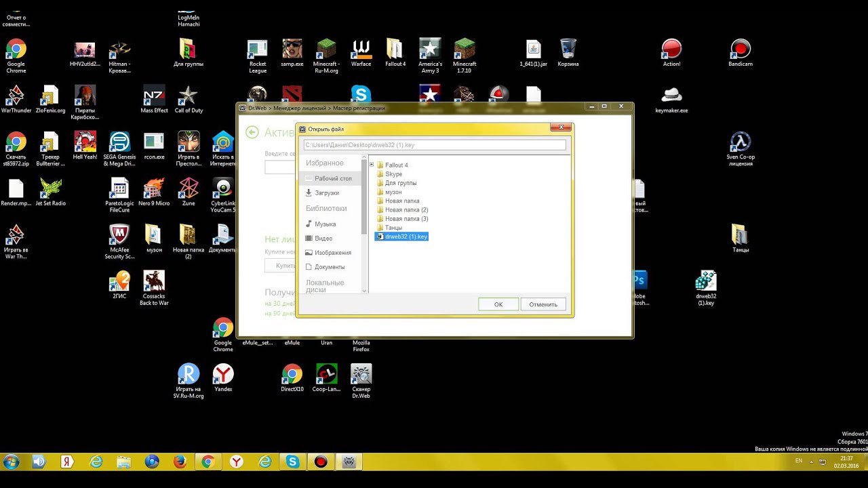Open Fallout 4 desktop folder icon
Viewport: 868px width, 488px height.
pyautogui.click(x=395, y=54)
